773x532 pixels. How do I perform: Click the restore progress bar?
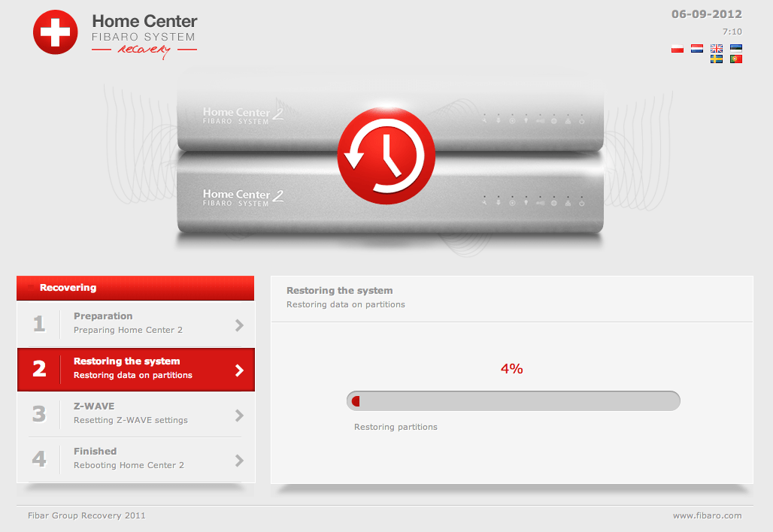(x=513, y=401)
